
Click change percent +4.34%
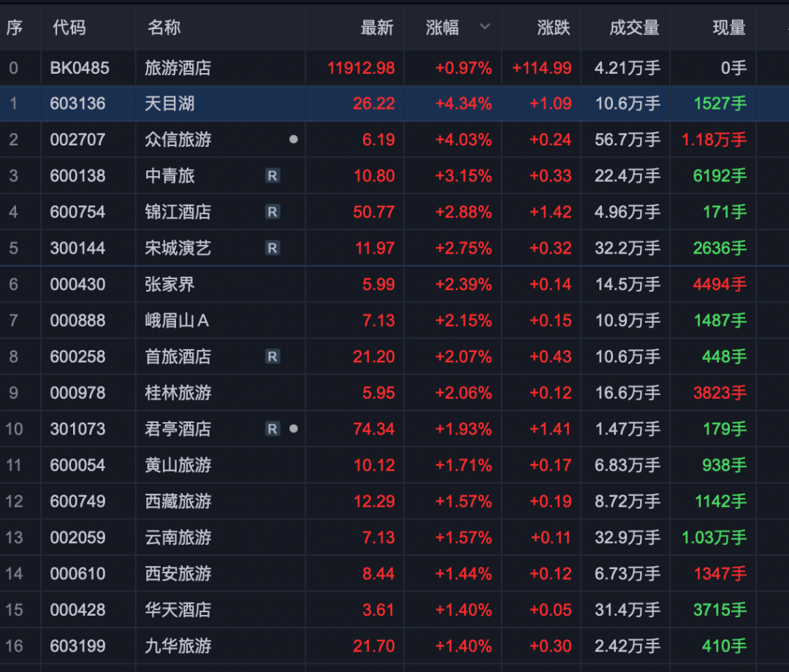(x=463, y=104)
